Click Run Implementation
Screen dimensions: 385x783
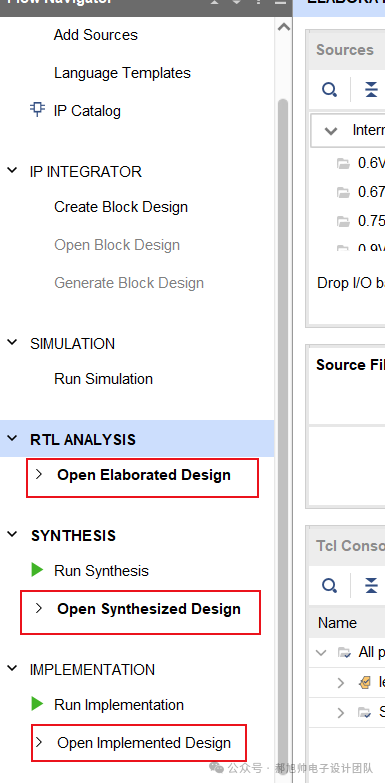coord(119,705)
